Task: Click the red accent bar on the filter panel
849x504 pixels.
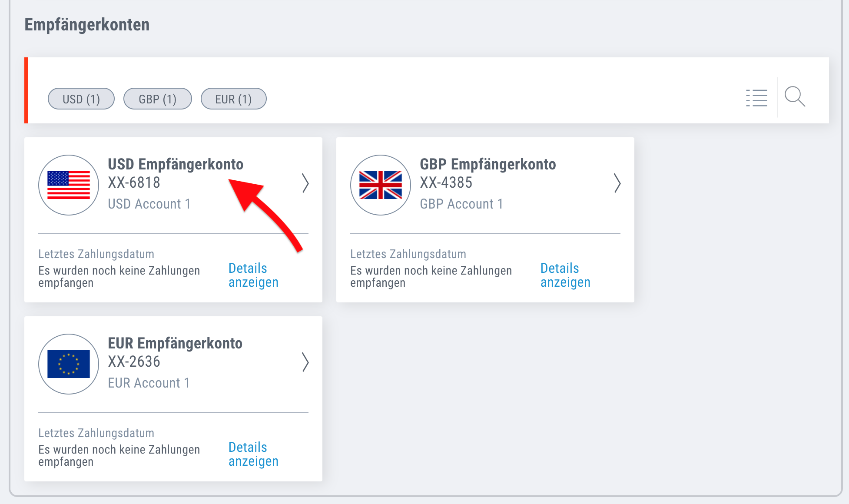Action: pos(27,90)
